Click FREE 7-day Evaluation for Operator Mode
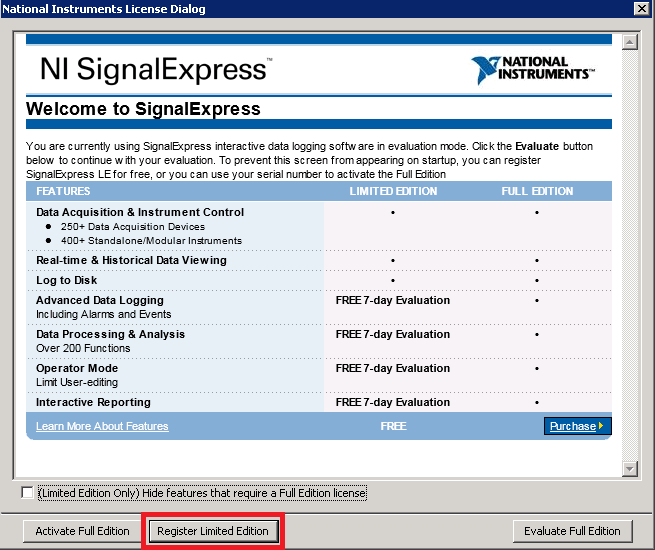The image size is (655, 550). 393,368
